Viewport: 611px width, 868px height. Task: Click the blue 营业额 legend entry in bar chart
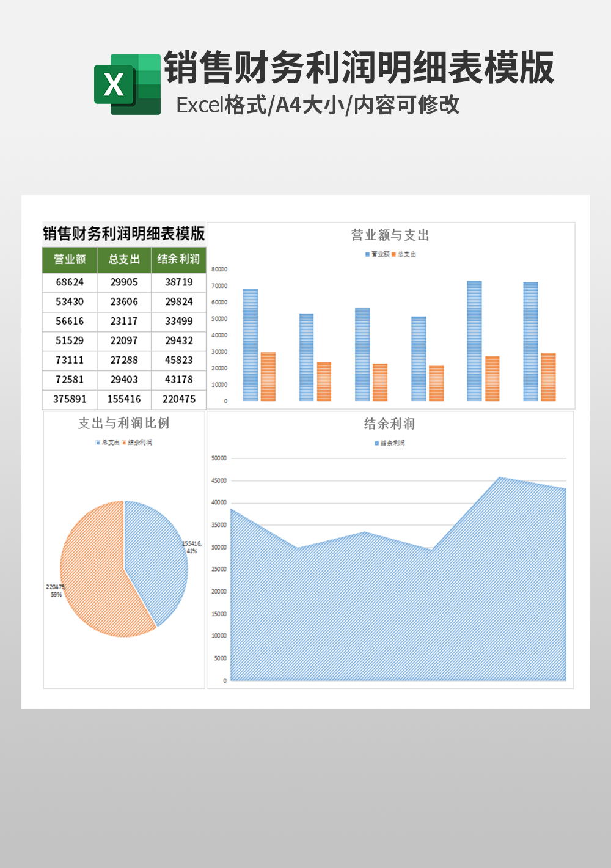(377, 254)
